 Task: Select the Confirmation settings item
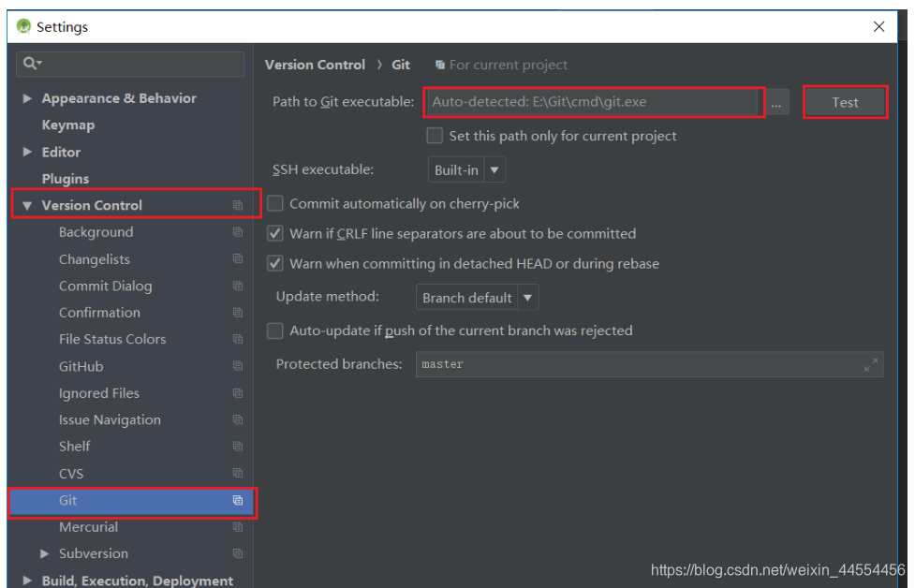[x=99, y=313]
